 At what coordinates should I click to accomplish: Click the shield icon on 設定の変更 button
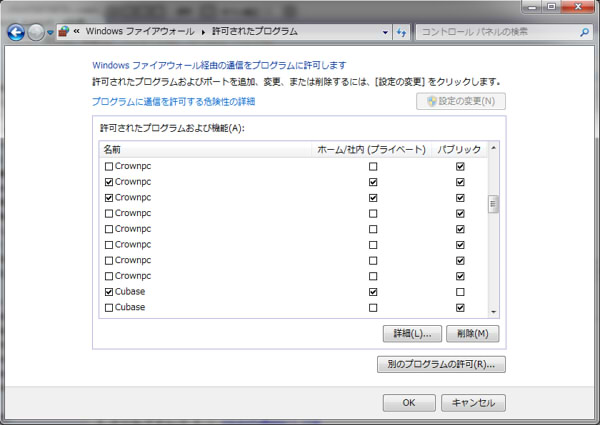[x=432, y=101]
